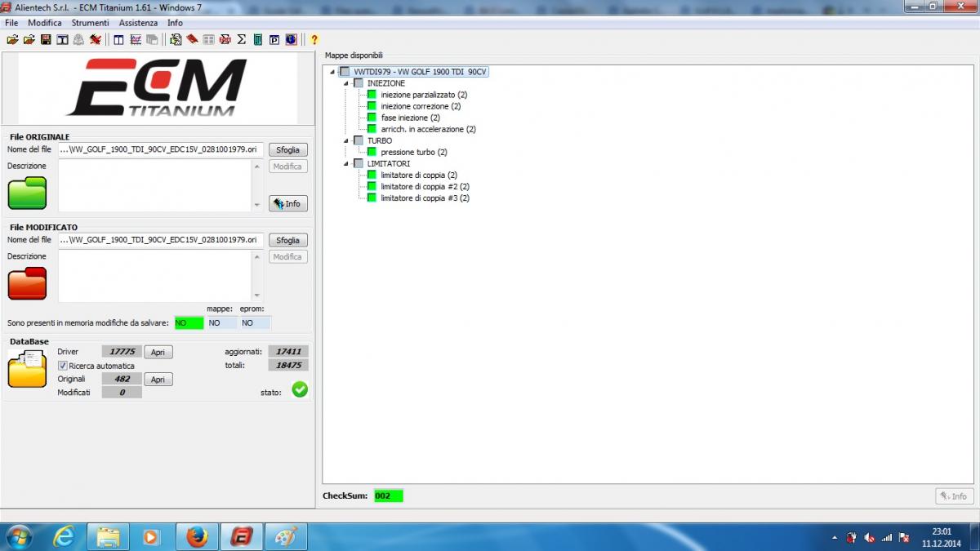Click the File ORIGINALE file name field
980x551 pixels.
(x=161, y=149)
